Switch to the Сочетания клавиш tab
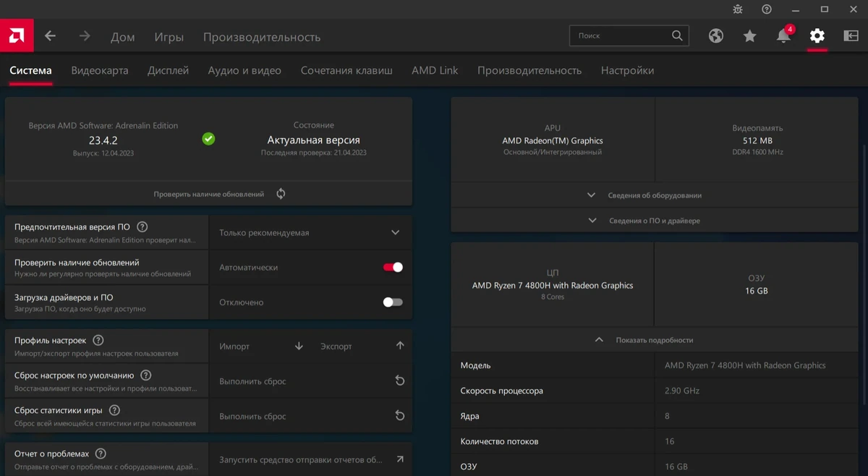The image size is (868, 476). (346, 70)
